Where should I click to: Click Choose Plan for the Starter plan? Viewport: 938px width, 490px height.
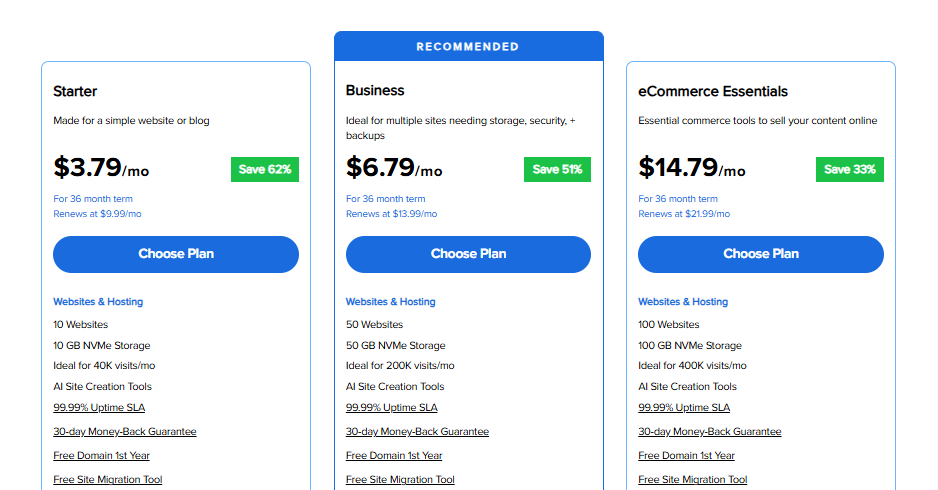click(x=176, y=254)
